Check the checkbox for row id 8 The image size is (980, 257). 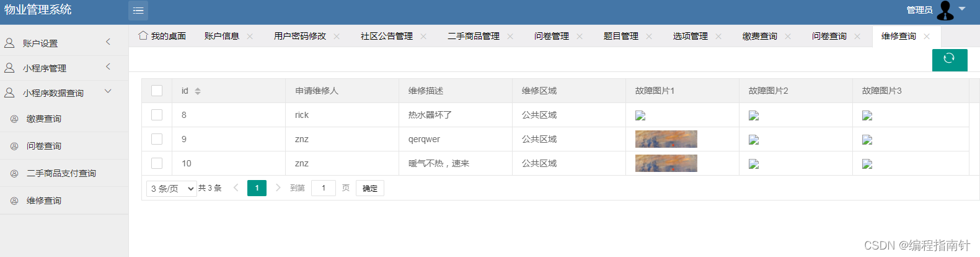coord(157,115)
